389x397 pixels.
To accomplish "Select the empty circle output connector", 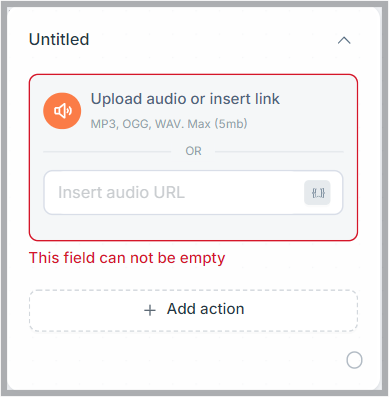I will [354, 360].
